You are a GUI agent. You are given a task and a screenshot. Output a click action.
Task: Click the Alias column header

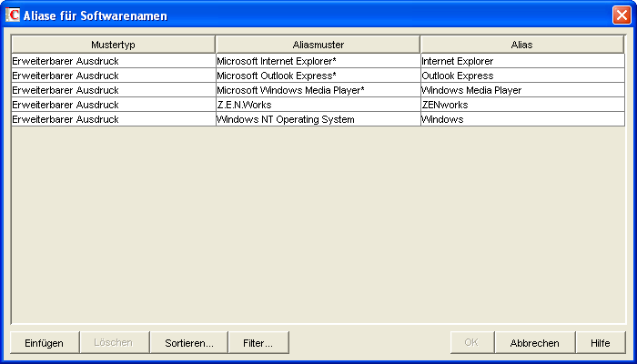pos(522,45)
